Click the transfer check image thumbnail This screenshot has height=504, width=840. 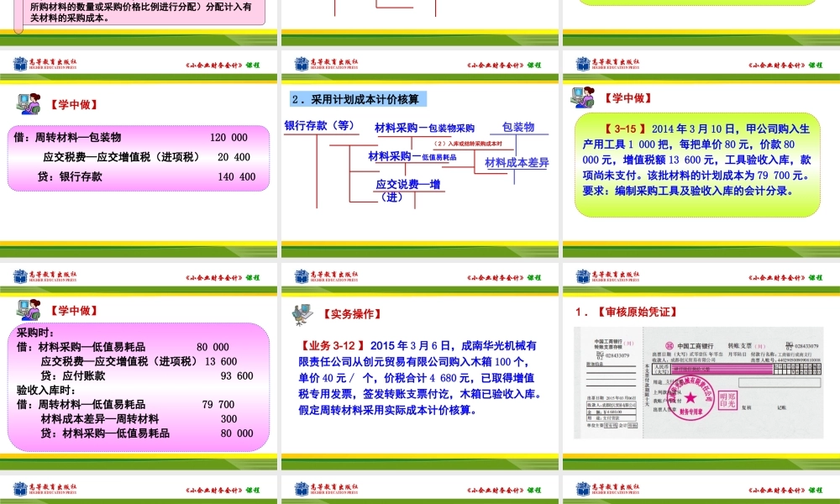pos(700,384)
